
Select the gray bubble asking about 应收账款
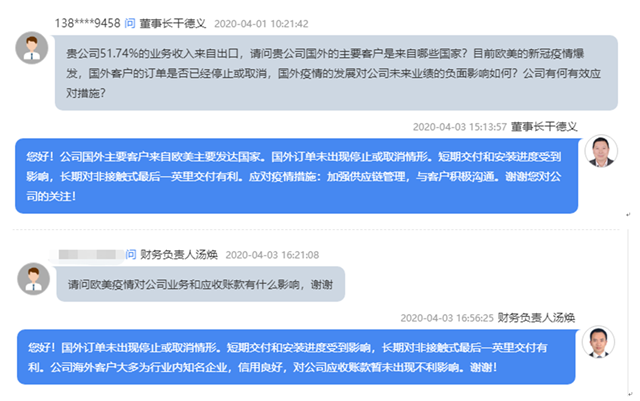pos(200,284)
